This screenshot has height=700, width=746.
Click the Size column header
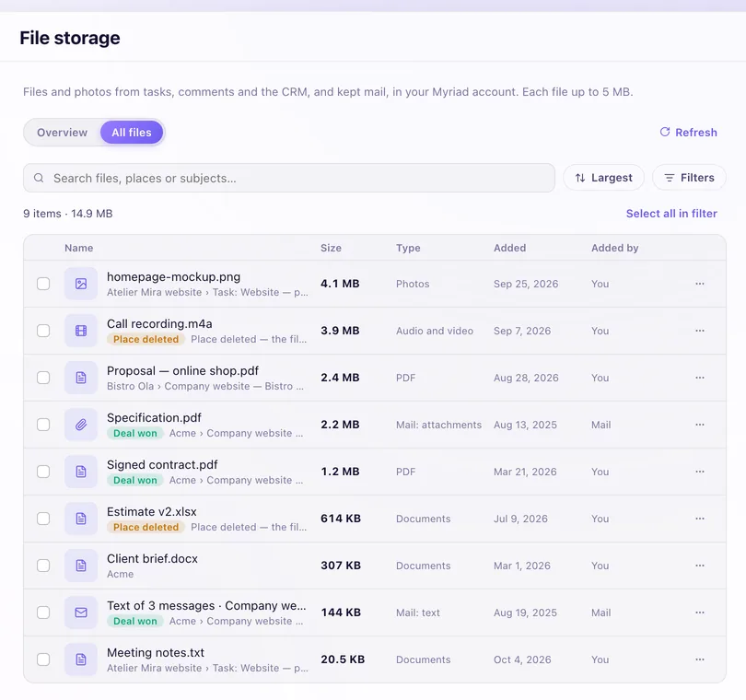pyautogui.click(x=332, y=248)
